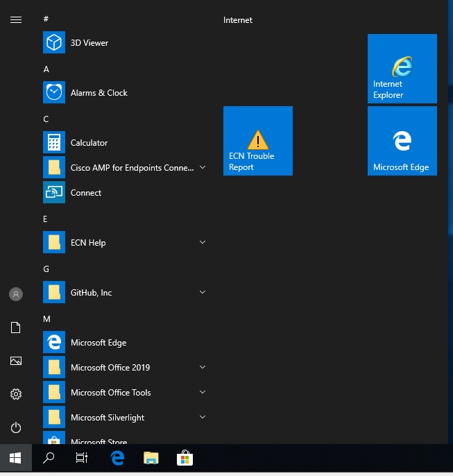Image resolution: width=453 pixels, height=476 pixels.
Task: Click the Microsoft Silverlight folder icon
Action: point(54,417)
